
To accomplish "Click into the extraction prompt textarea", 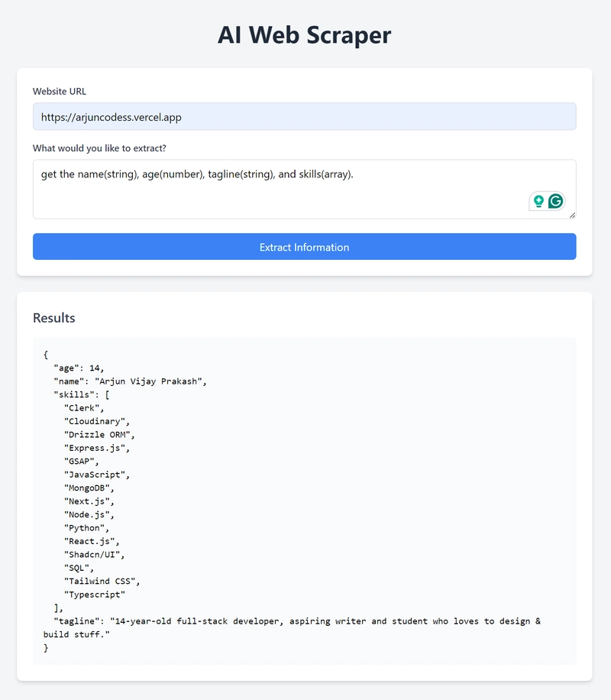I will [x=305, y=190].
